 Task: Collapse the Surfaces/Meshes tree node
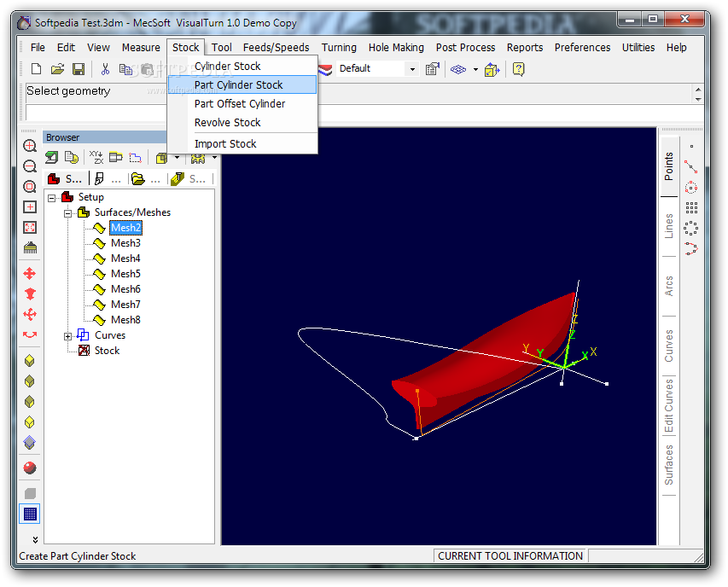pyautogui.click(x=67, y=213)
